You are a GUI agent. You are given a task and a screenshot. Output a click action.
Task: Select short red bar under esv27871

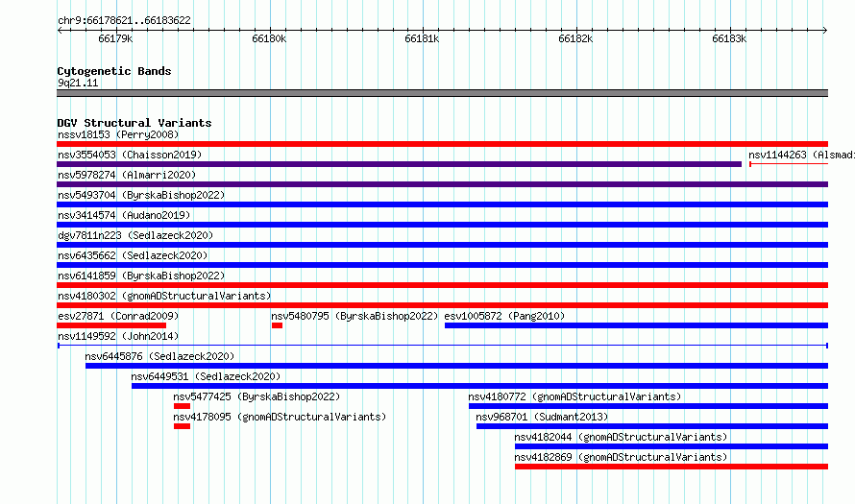click(111, 325)
